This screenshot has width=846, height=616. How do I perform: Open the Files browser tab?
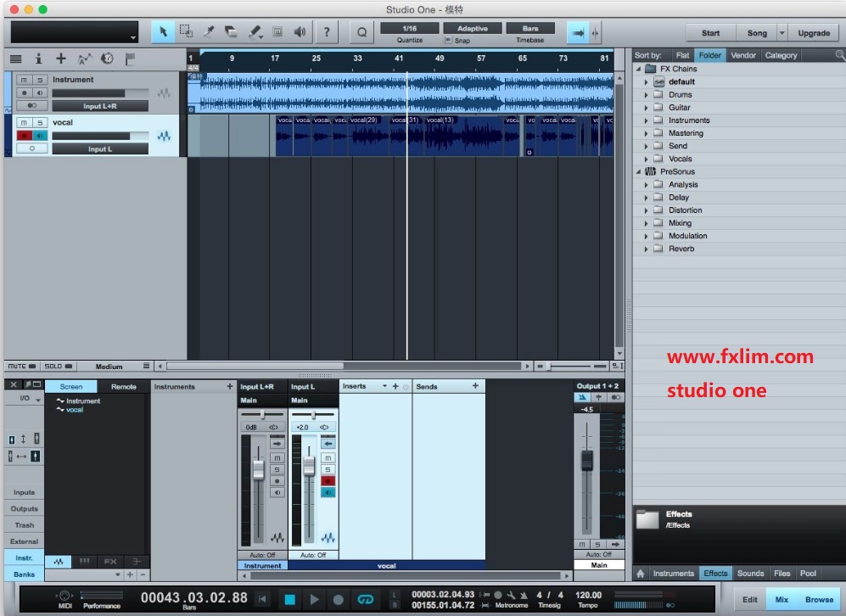tap(782, 574)
